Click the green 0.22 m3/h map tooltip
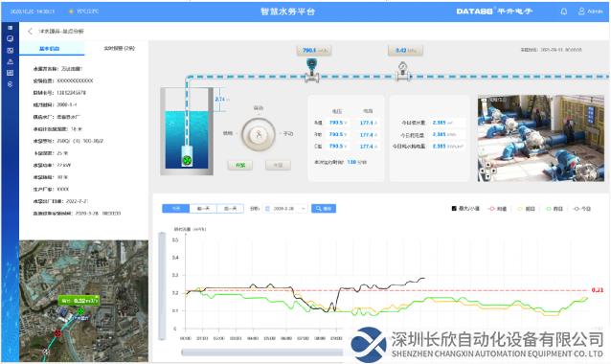This screenshot has height=364, width=611. [x=79, y=301]
